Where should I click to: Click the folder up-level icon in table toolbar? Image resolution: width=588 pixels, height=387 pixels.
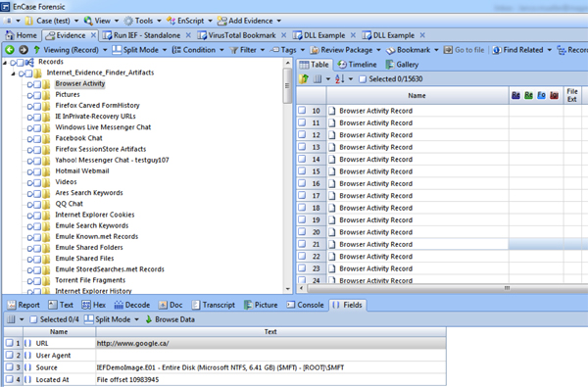[304, 78]
